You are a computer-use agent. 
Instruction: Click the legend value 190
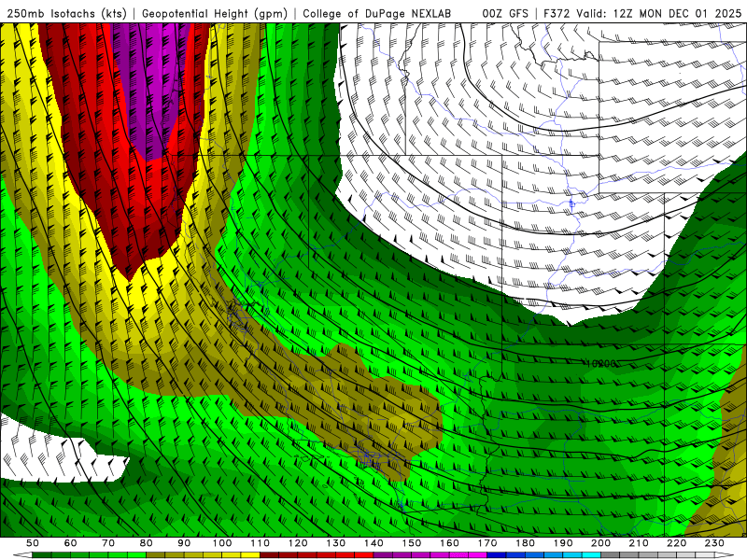point(563,543)
